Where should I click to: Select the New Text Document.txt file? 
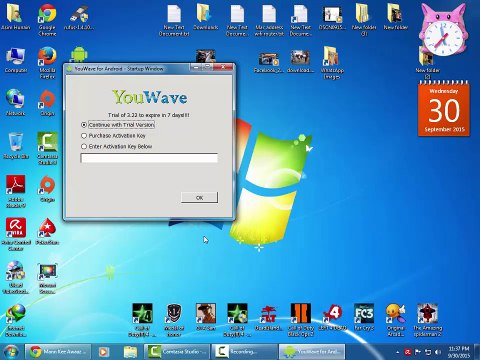pyautogui.click(x=174, y=19)
